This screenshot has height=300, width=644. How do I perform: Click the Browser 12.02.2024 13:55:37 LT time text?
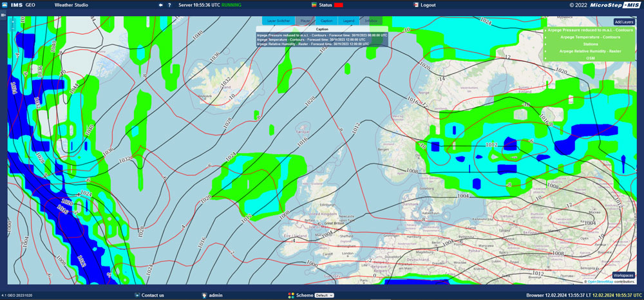tap(558, 295)
